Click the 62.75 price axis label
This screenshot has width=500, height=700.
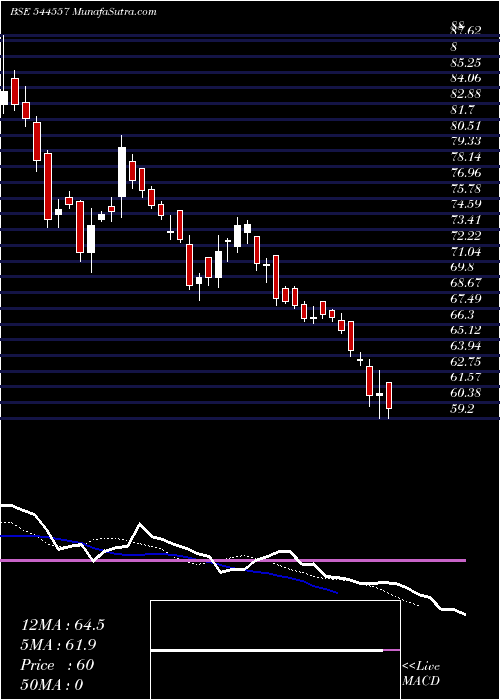[x=466, y=362]
